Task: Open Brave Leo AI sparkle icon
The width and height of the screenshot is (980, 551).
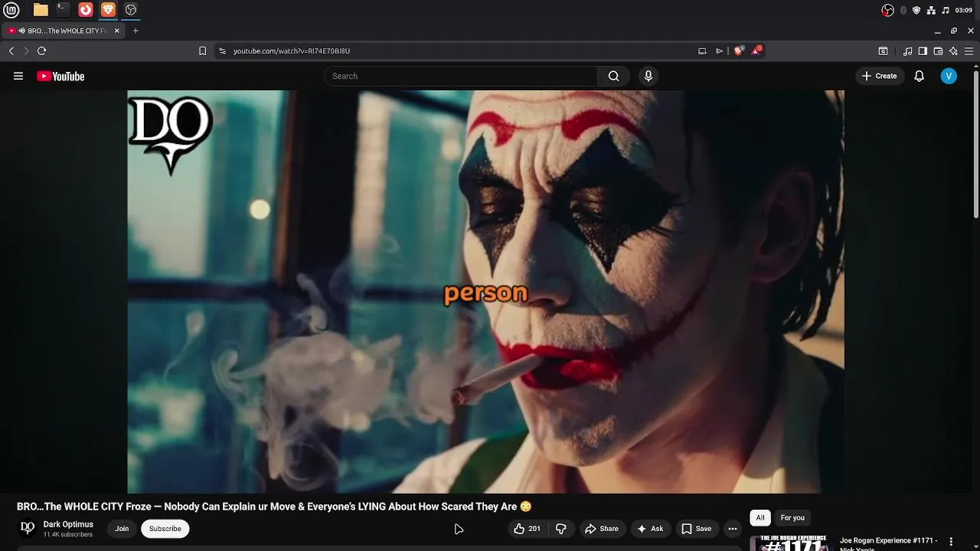Action: [x=953, y=51]
